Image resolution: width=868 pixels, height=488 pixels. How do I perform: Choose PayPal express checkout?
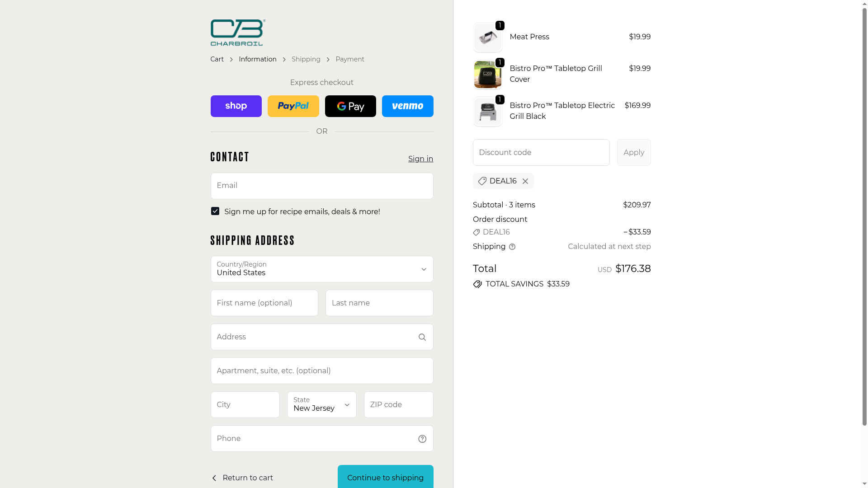coord(293,106)
